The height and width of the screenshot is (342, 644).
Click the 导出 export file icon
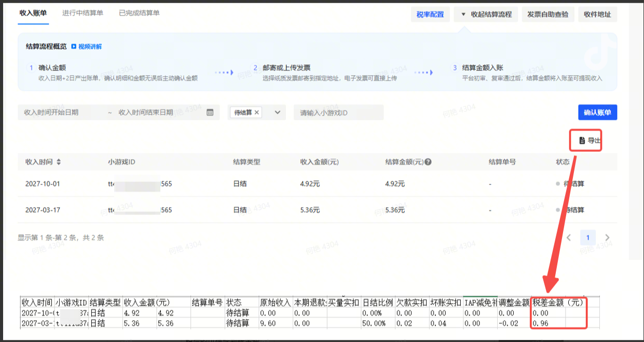point(582,140)
